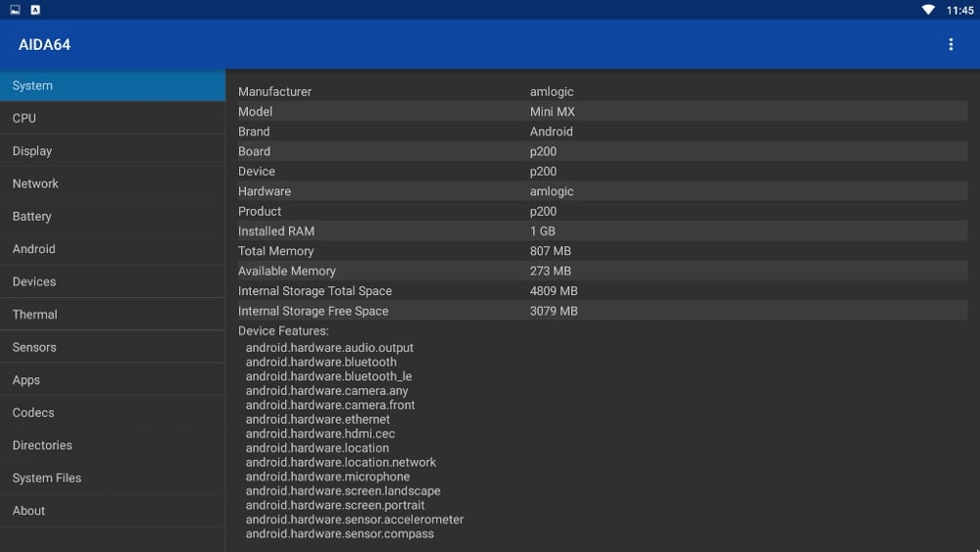Click Internal Storage Free Space value '3079 MB'

pyautogui.click(x=554, y=311)
